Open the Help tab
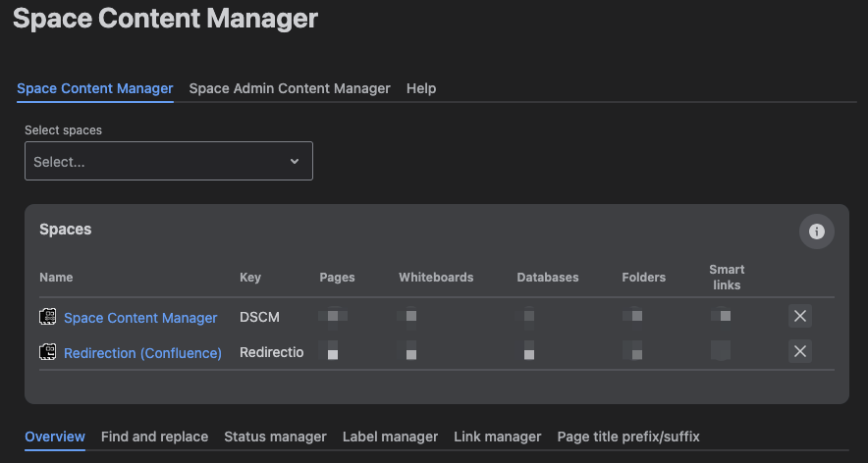The image size is (868, 463). 421,88
